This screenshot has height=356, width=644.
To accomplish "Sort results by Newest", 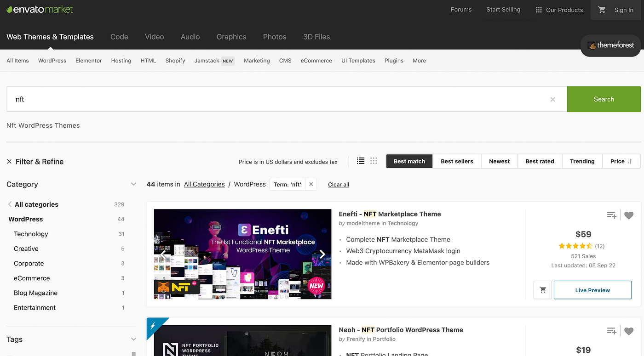I will point(500,161).
